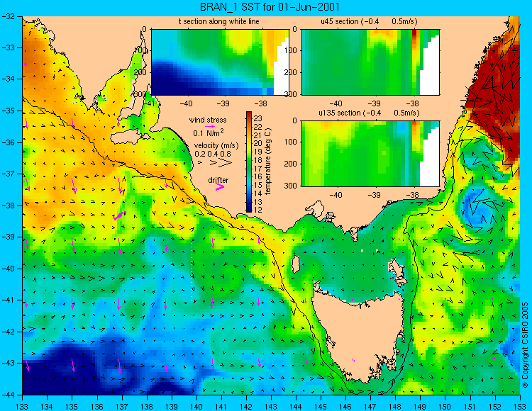Select the "t section along white line" heading

coord(219,21)
